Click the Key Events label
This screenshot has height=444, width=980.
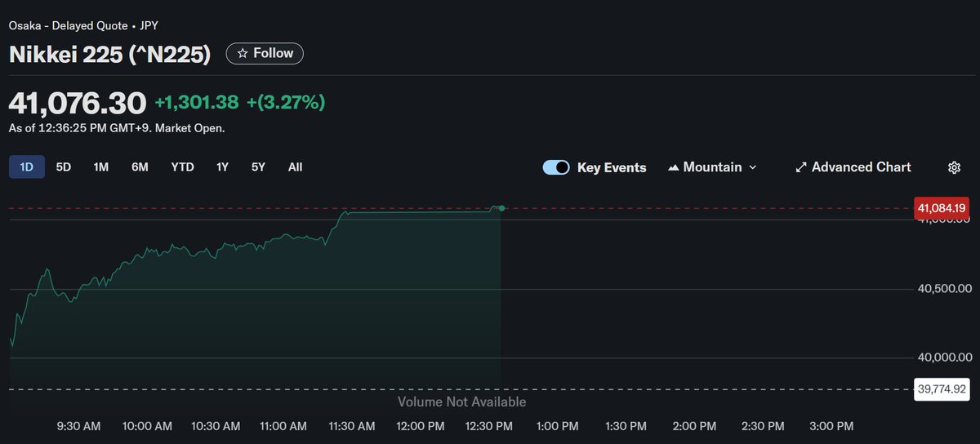612,167
